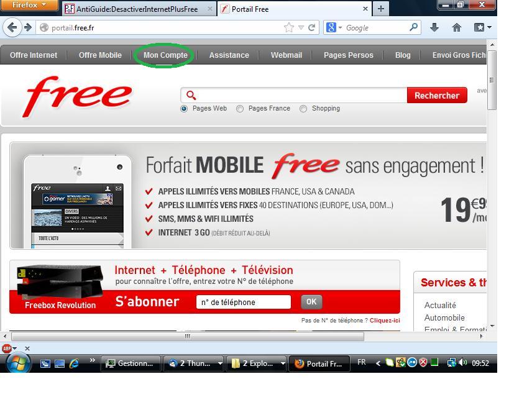
Task: Close the add-on bar with the X
Action: (x=27, y=348)
